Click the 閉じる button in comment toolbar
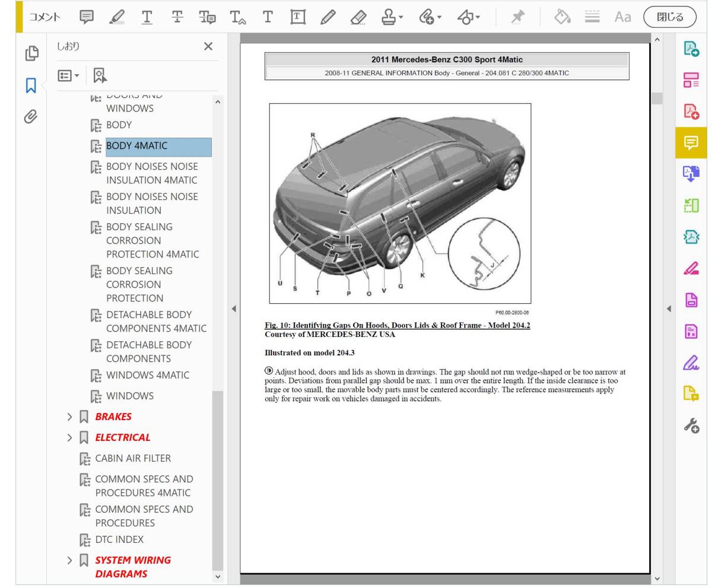Screen dimensions: 712x588 pyautogui.click(x=670, y=17)
